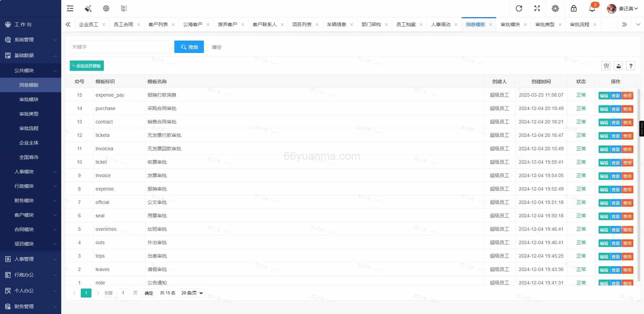Collapse the sidebar with the menu icon

(70, 8)
